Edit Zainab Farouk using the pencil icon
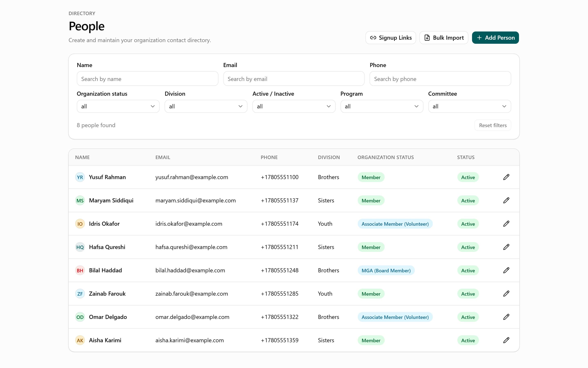The image size is (588, 368). click(x=506, y=294)
